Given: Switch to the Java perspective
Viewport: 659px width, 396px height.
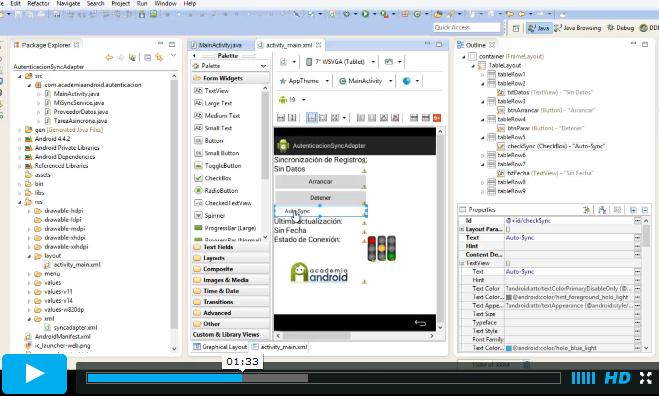Looking at the screenshot, I should click(x=539, y=28).
